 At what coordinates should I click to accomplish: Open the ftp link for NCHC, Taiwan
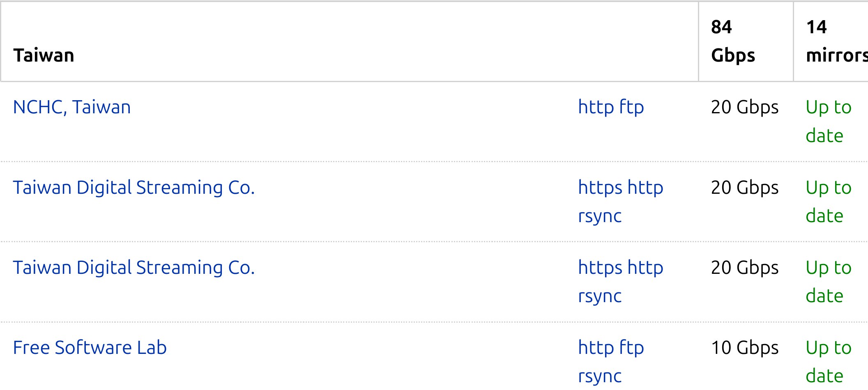point(631,107)
